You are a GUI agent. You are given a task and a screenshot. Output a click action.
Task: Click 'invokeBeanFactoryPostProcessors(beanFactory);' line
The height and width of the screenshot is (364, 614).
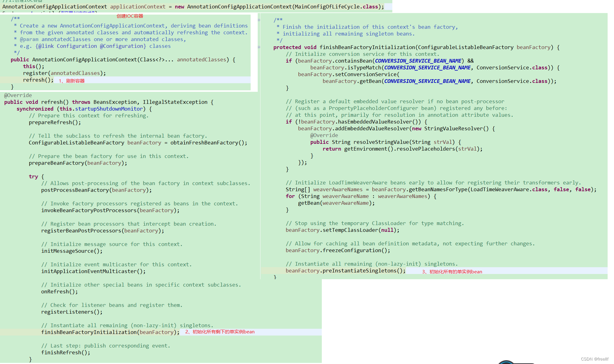coord(110,210)
